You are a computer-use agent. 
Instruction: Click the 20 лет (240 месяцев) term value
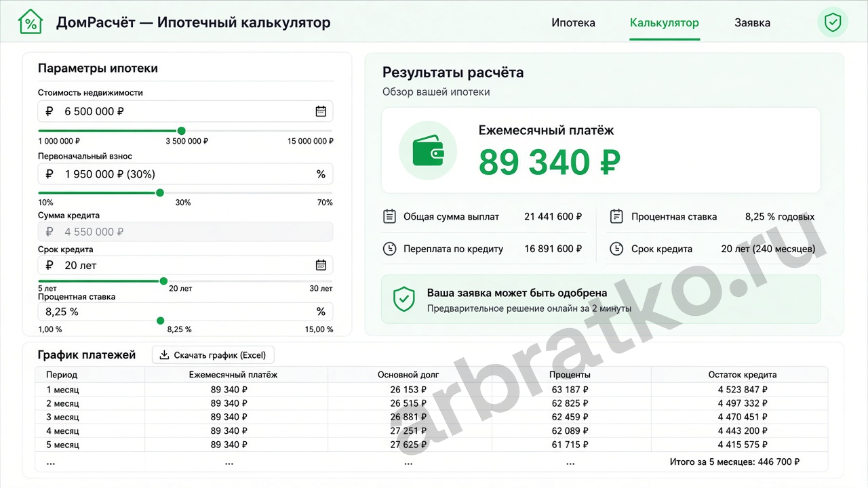click(x=768, y=249)
